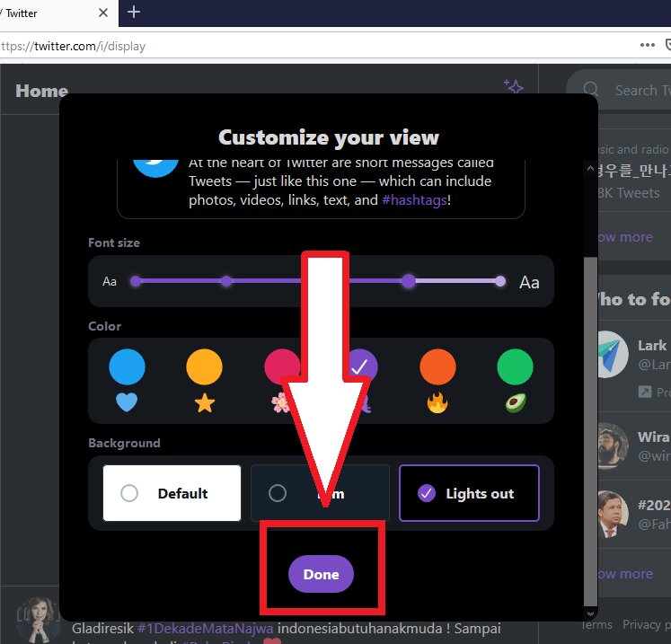Close the Twitter browser tab
The width and height of the screenshot is (671, 644).
point(103,13)
